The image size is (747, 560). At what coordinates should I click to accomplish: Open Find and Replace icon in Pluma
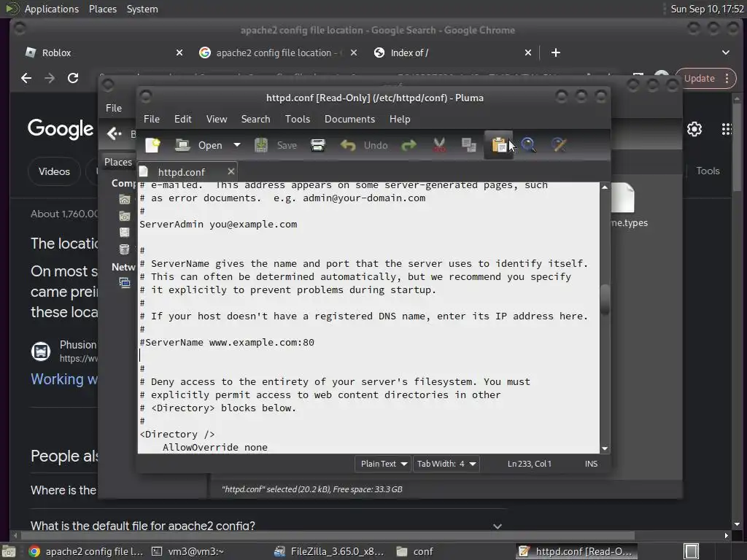coord(559,145)
